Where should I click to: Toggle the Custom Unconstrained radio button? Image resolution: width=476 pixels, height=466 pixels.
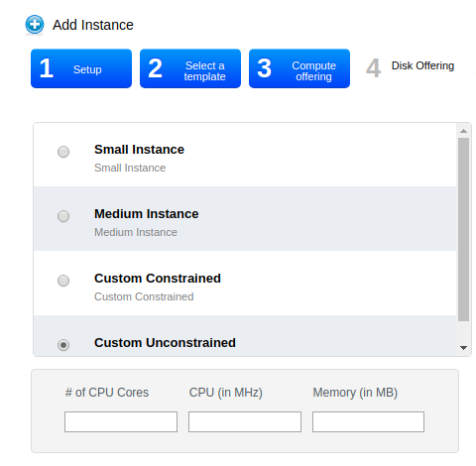(63, 345)
